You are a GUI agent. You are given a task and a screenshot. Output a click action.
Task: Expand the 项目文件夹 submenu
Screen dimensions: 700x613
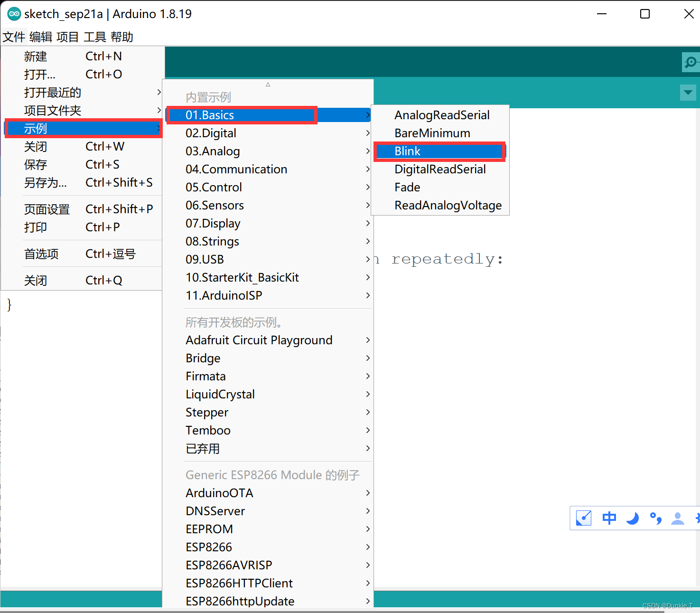click(83, 110)
